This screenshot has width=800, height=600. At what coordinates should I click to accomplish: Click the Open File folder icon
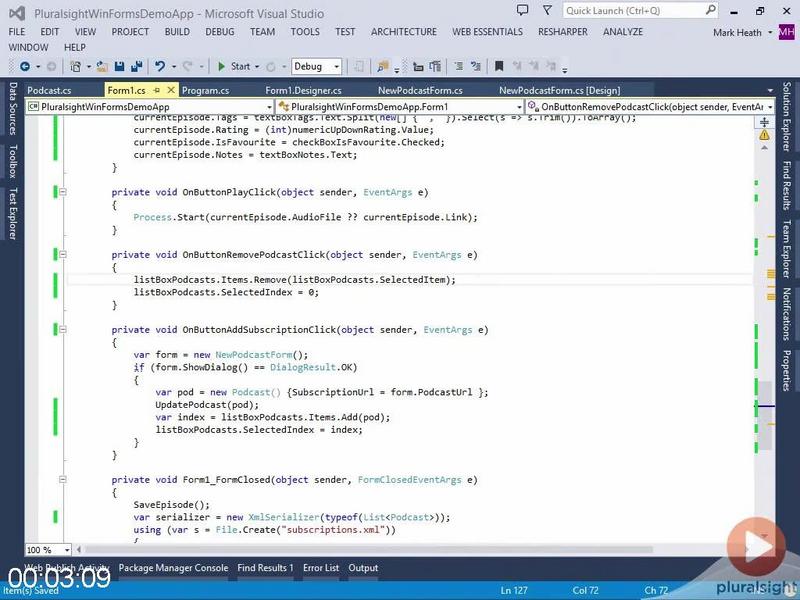coord(102,66)
